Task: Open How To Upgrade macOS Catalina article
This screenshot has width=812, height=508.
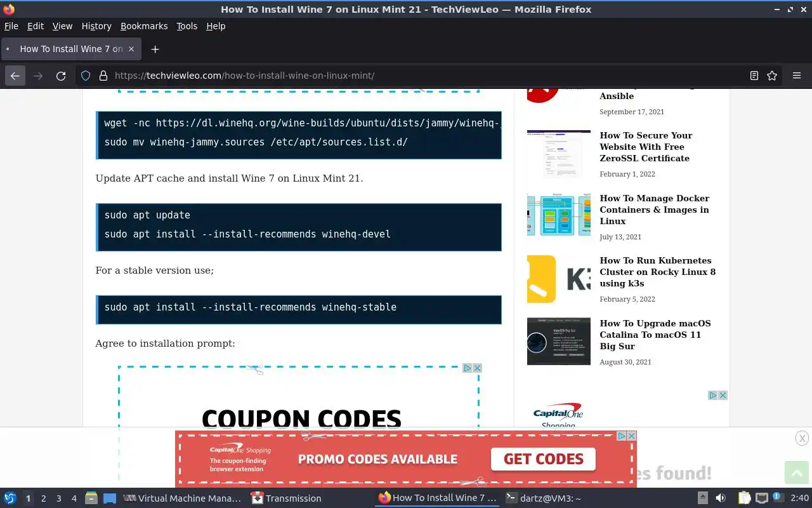Action: pyautogui.click(x=655, y=335)
